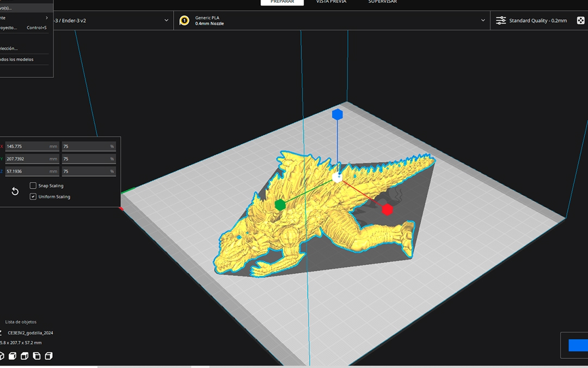Expand the Ender-3 v2 printer dropdown
Screen dimensions: 588x368
click(x=167, y=21)
